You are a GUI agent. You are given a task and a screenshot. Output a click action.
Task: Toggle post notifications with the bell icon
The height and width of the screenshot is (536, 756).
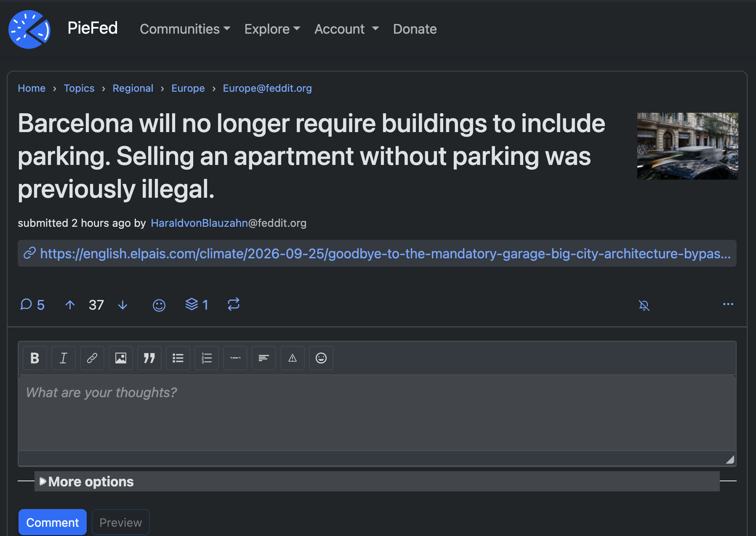tap(644, 305)
